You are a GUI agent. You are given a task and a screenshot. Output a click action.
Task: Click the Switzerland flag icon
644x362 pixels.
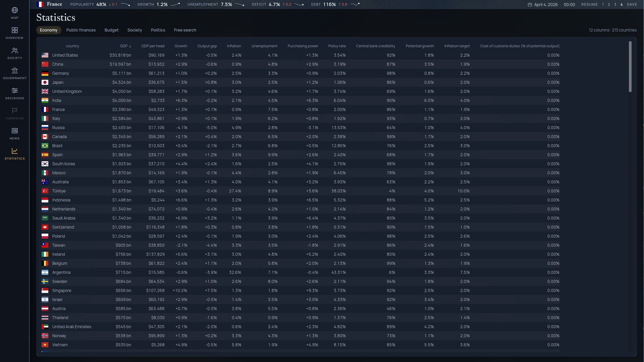[45, 227]
